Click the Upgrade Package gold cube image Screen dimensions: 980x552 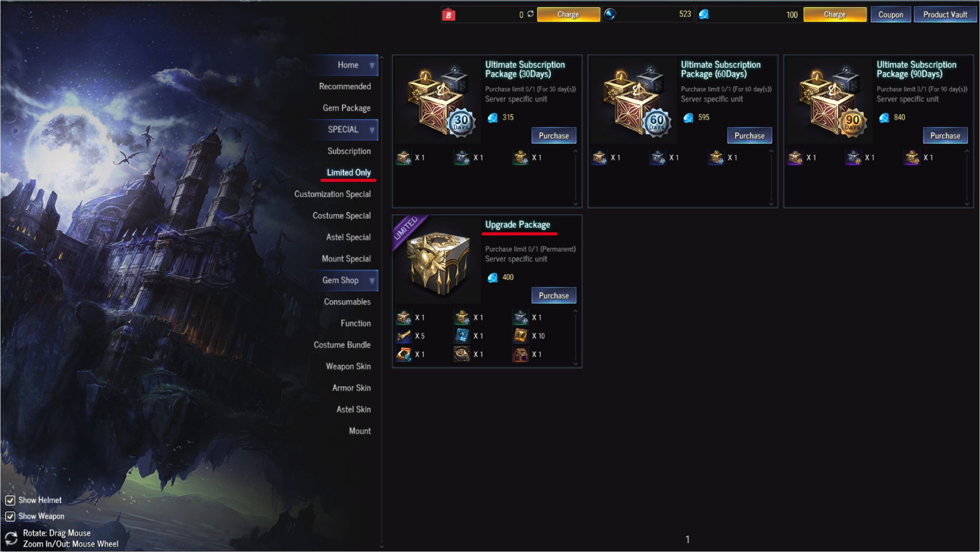point(438,260)
